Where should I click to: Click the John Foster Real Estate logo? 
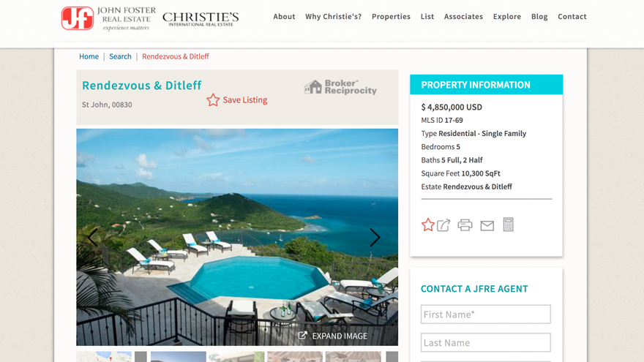click(108, 18)
